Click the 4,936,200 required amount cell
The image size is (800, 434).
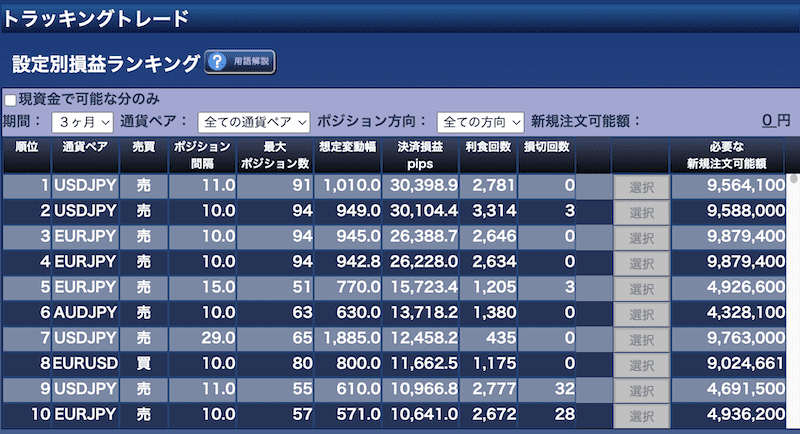[728, 415]
